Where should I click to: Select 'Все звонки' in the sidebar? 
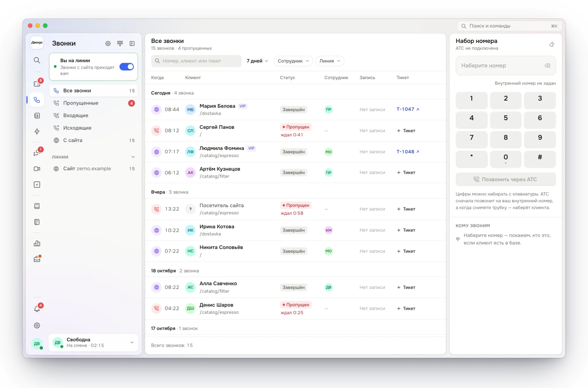point(94,91)
